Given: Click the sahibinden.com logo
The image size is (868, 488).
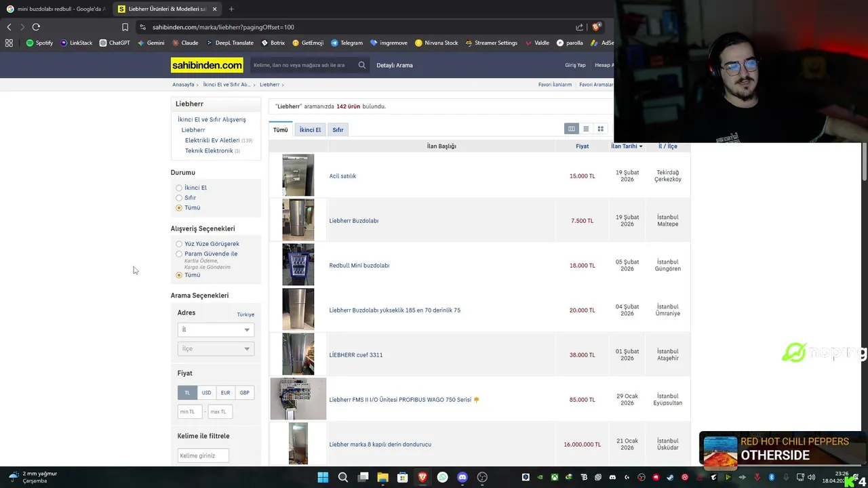Looking at the screenshot, I should (207, 65).
